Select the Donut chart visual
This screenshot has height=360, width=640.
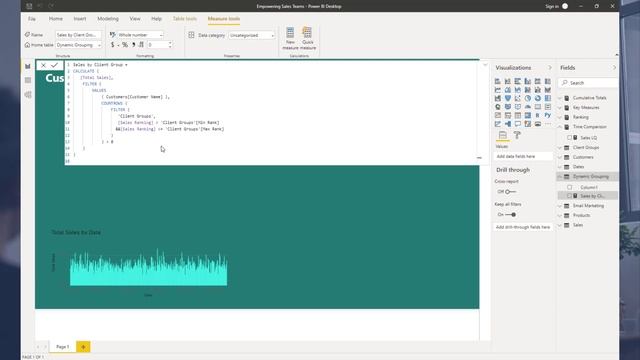[538, 98]
